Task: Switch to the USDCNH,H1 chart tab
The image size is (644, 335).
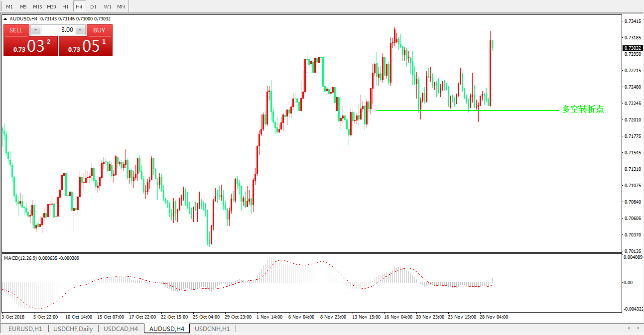Action: pyautogui.click(x=212, y=329)
